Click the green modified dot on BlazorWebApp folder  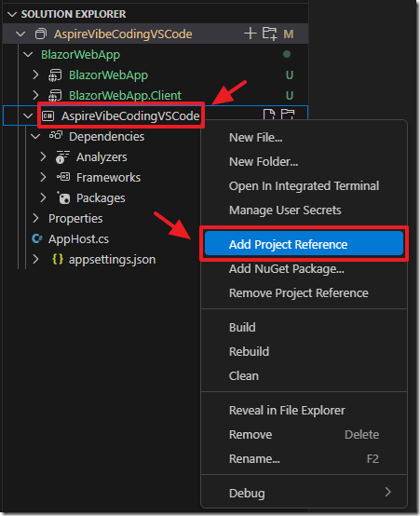[x=287, y=54]
